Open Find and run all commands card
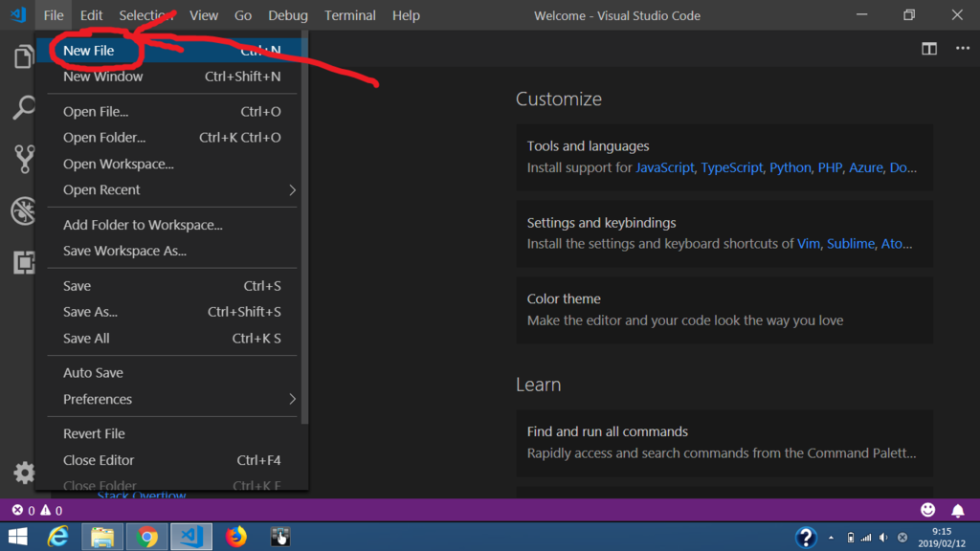Image resolution: width=980 pixels, height=551 pixels. 724,443
